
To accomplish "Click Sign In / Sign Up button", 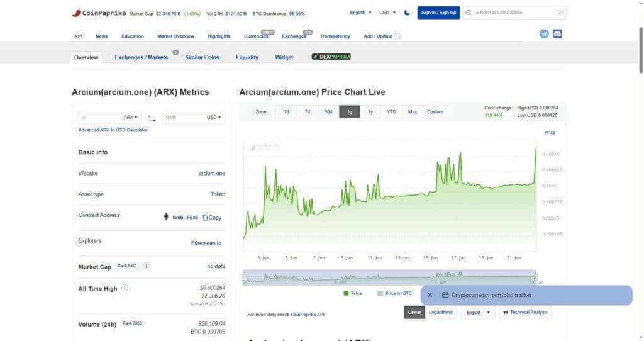I will pos(438,13).
